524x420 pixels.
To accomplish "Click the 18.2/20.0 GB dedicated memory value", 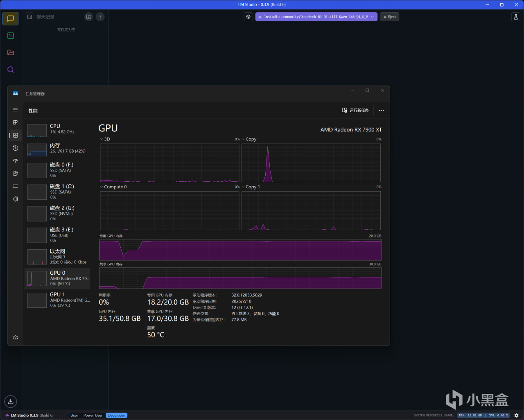I will 168,303.
